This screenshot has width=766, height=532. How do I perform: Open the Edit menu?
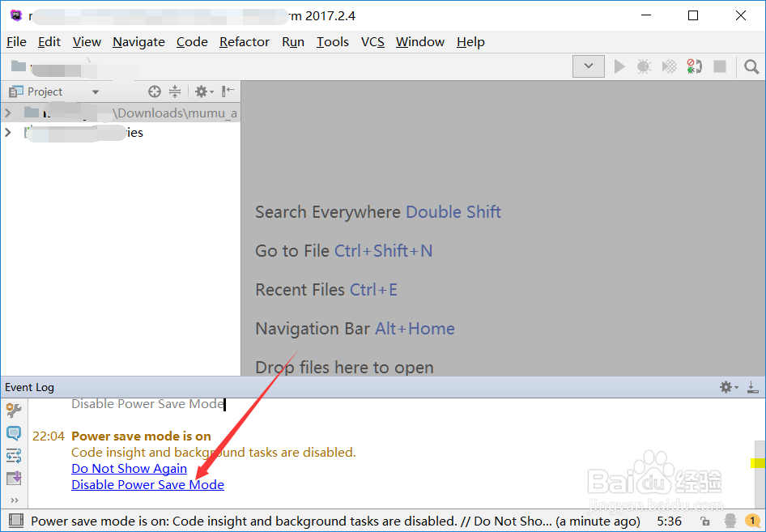click(49, 42)
